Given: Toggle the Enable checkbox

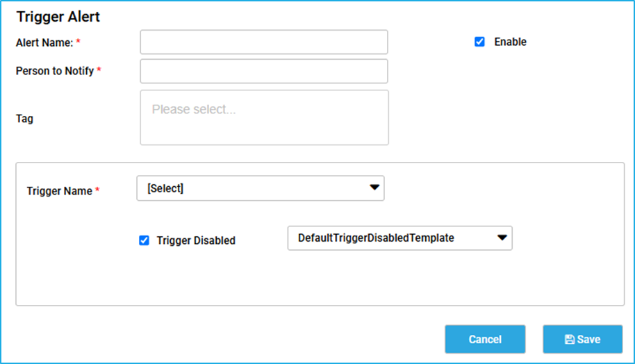Looking at the screenshot, I should pos(479,42).
